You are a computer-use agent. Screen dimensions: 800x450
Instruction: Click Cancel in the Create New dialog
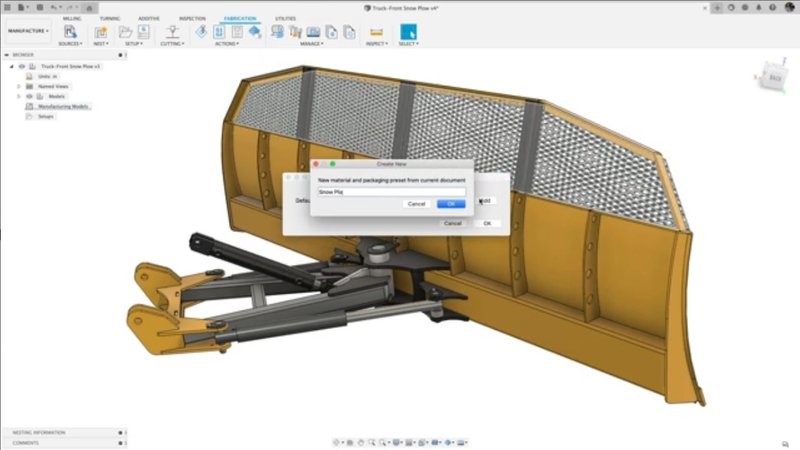click(x=417, y=203)
